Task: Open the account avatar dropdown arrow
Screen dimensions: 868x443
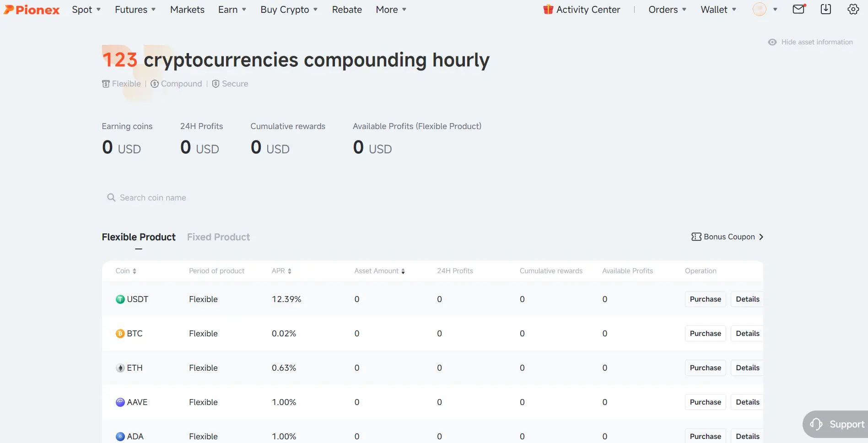Action: [775, 9]
